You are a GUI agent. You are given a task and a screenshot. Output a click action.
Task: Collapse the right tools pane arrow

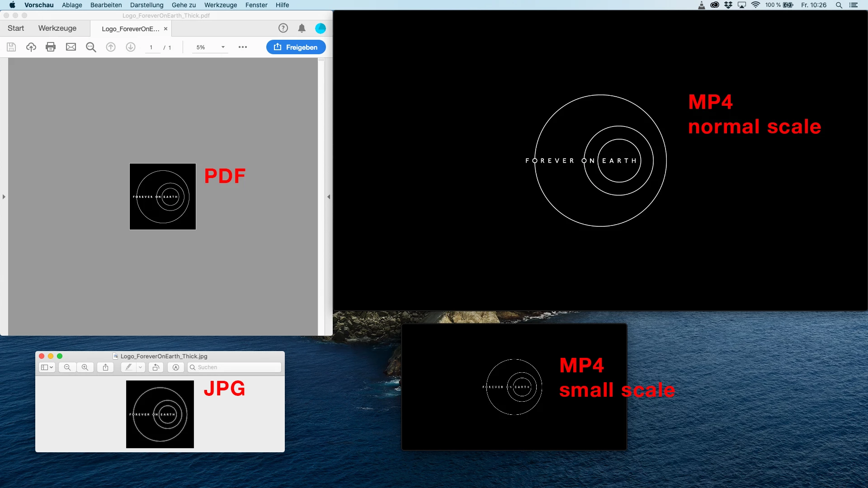tap(329, 197)
